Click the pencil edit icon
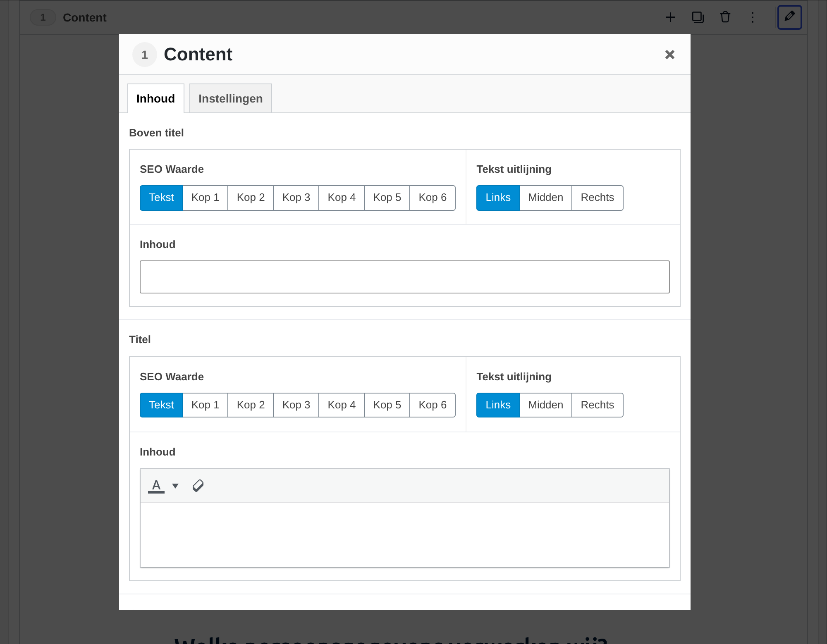Viewport: 827px width, 644px height. pyautogui.click(x=789, y=17)
